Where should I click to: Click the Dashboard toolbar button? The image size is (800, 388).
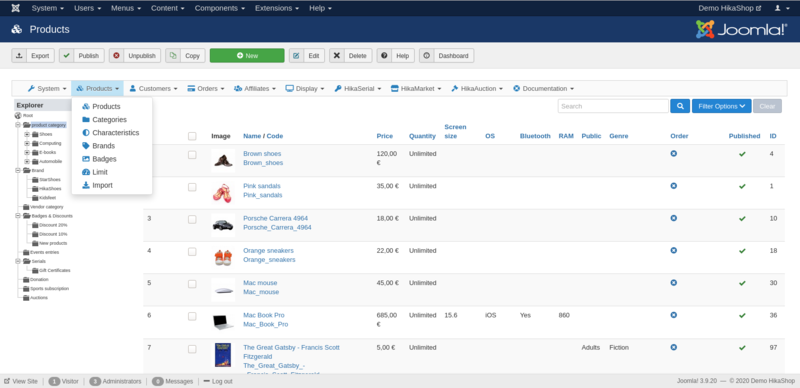(x=446, y=56)
